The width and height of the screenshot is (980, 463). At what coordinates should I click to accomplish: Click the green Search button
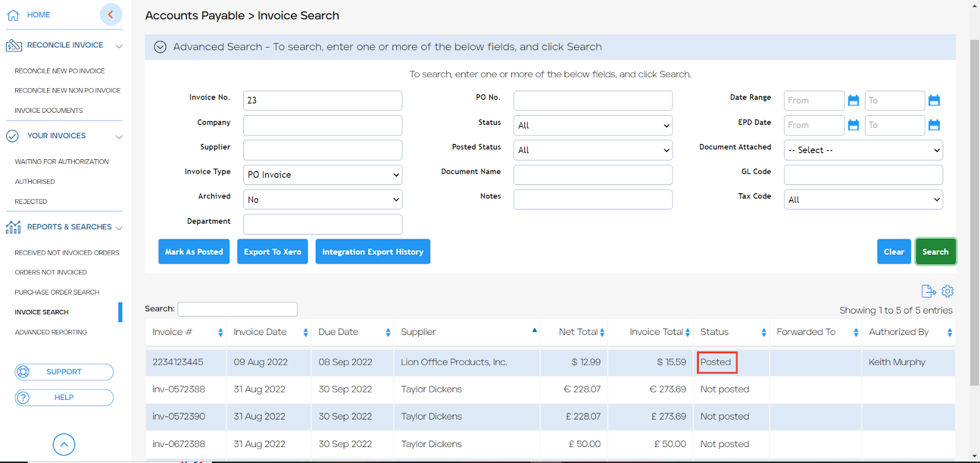click(x=935, y=252)
